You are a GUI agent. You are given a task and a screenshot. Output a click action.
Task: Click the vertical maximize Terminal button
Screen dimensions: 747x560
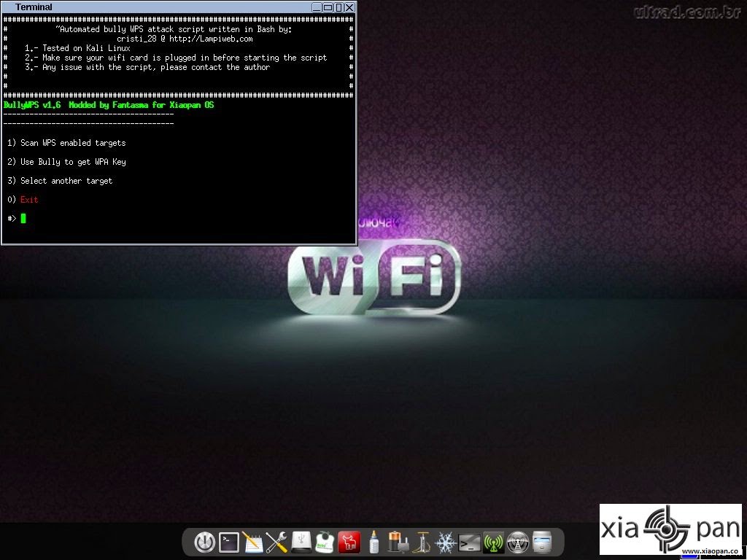(x=338, y=7)
